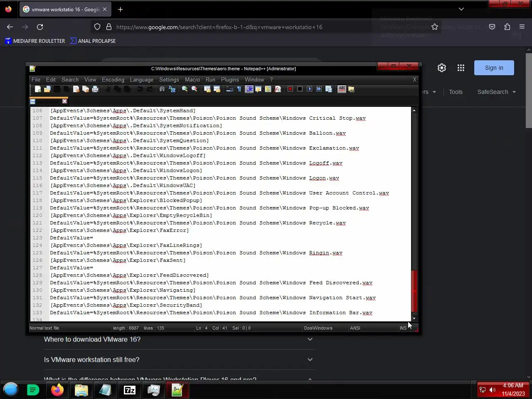Click 'Dos\Windows' in the status bar

point(318,328)
